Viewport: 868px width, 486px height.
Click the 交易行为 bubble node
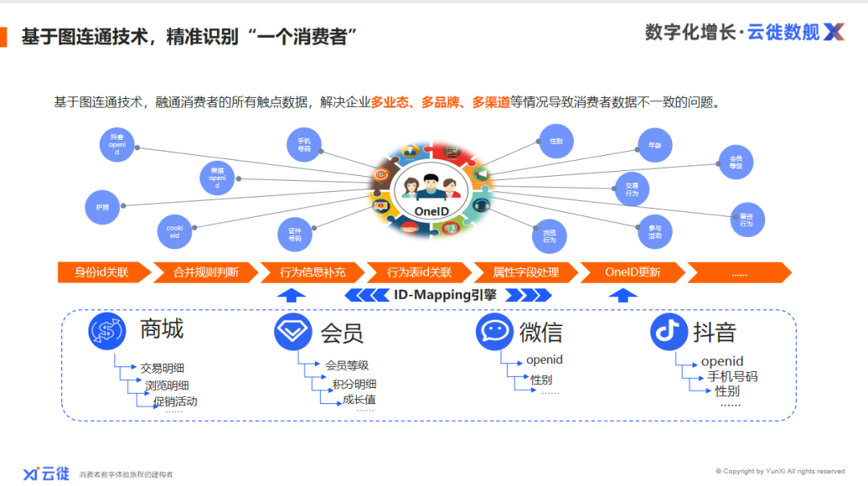click(633, 190)
